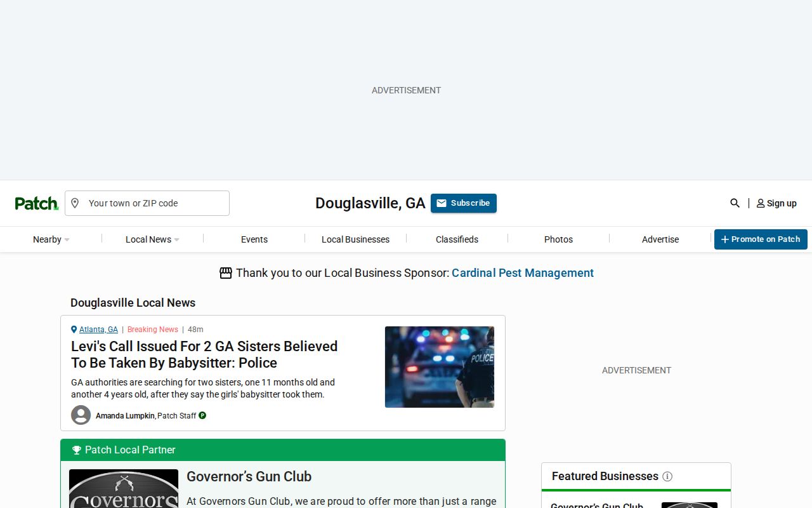The height and width of the screenshot is (508, 812).
Task: Click the pin icon next to Atlanta, GA
Action: 74,330
